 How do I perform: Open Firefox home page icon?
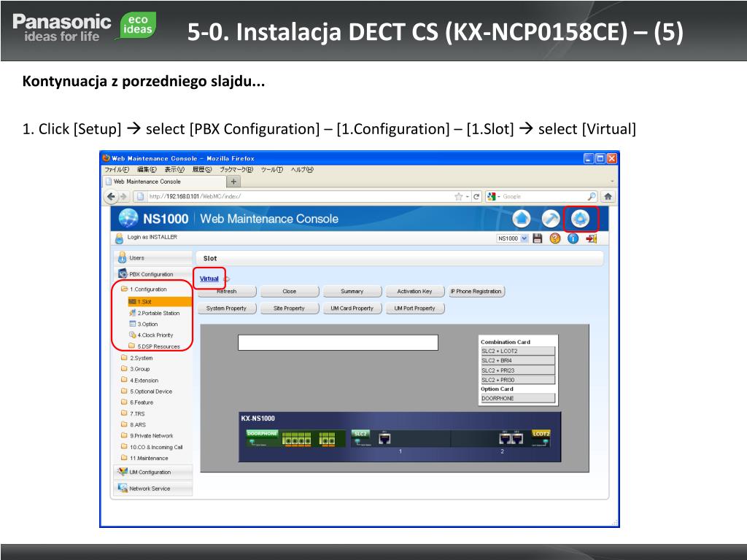(x=608, y=196)
